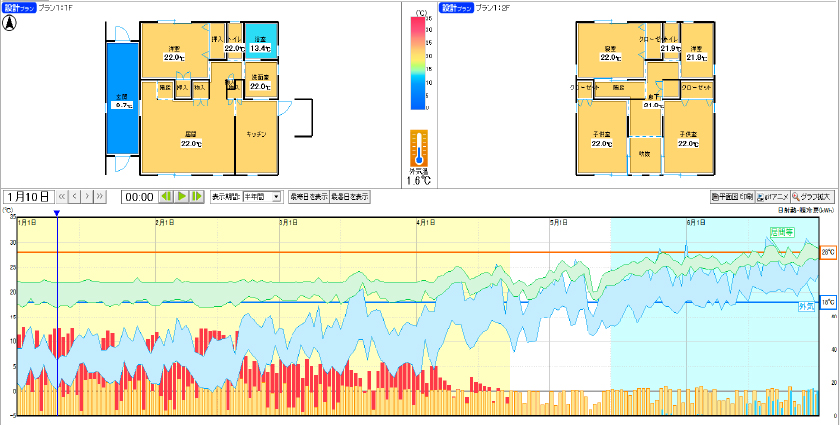Jump to last day using double-right arrow
The width and height of the screenshot is (840, 426).
coord(100,197)
